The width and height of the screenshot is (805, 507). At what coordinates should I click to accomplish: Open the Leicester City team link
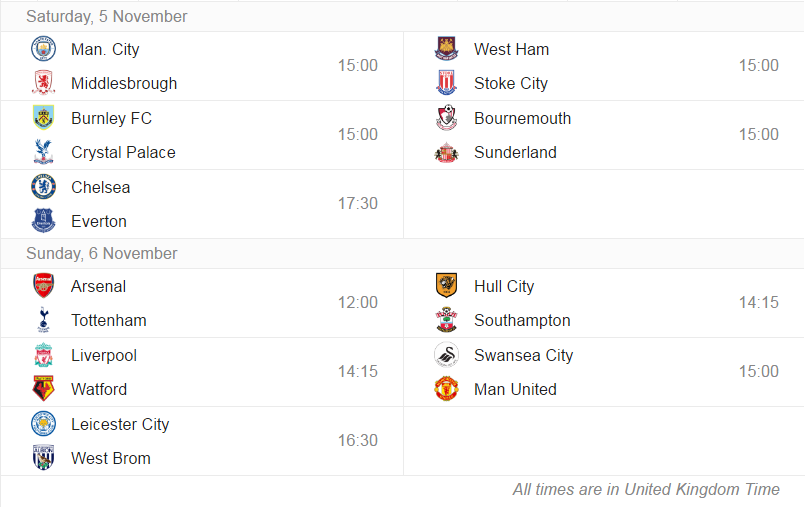120,424
